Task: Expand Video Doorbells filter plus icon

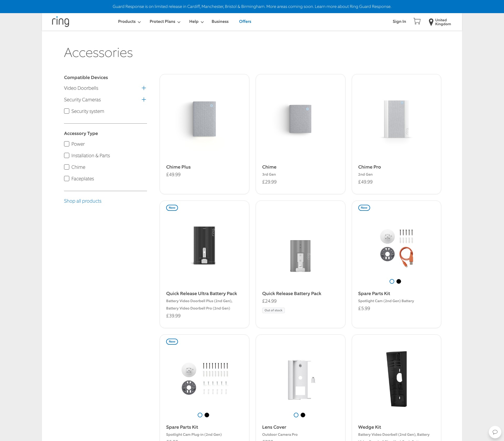Action: (x=144, y=88)
